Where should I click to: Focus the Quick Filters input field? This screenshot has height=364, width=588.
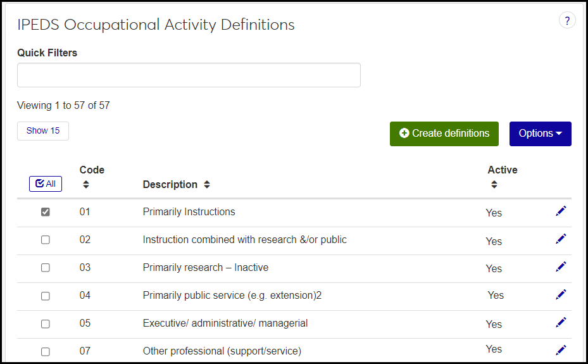tap(189, 75)
